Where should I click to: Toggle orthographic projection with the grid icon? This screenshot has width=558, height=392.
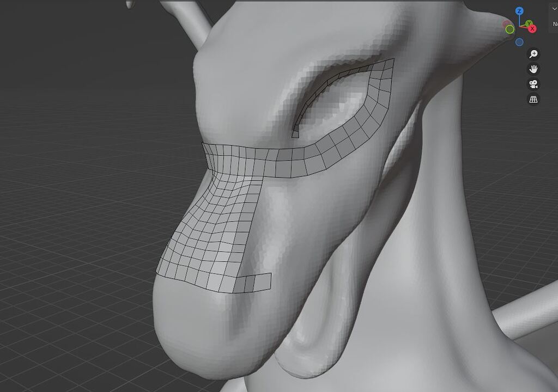(532, 98)
